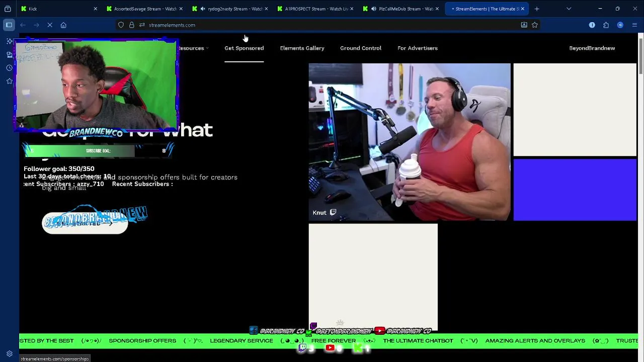Close the rydog2nasty Stream tab
Screen dimensions: 644x362
tap(266, 9)
